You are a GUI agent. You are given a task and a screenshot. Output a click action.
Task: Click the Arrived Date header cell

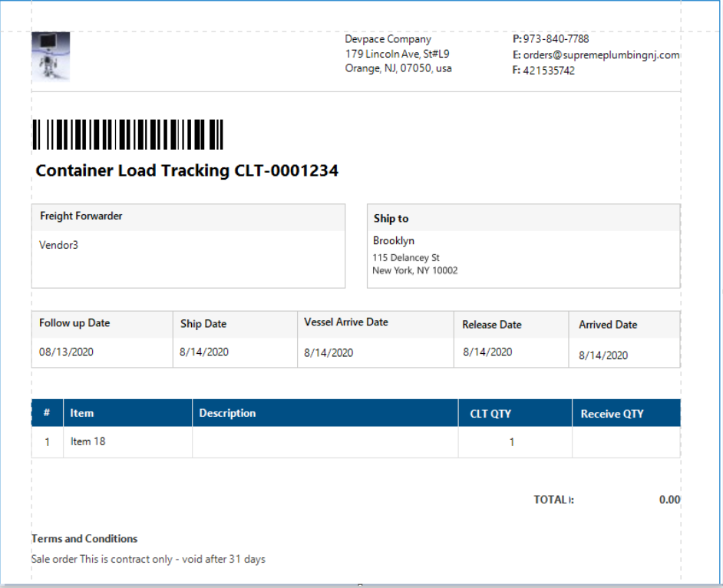click(x=608, y=325)
